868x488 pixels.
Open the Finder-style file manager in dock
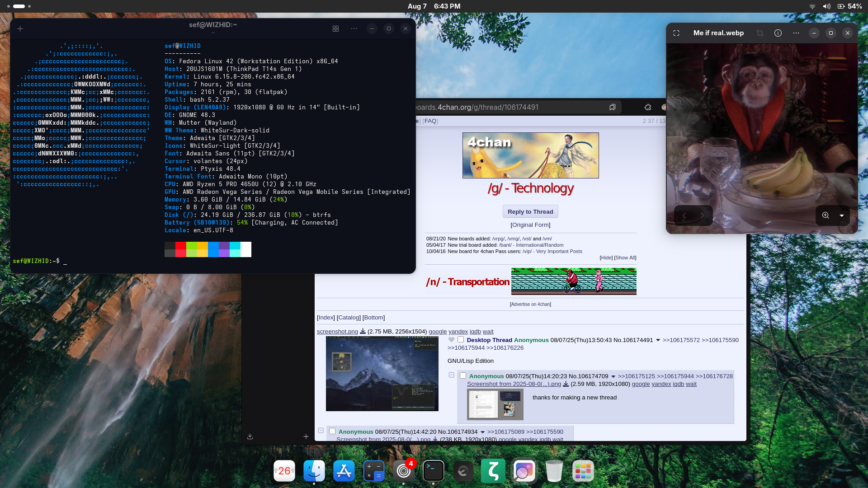[x=314, y=471]
